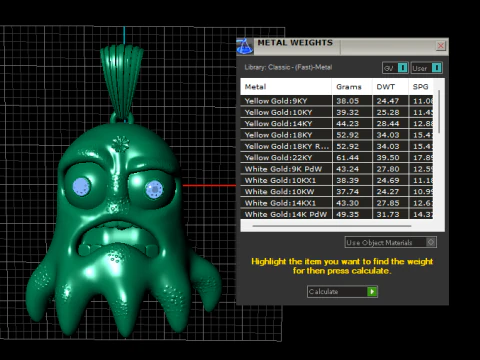Select the White Gold:9K PdW row
480x360 pixels.
click(x=337, y=169)
